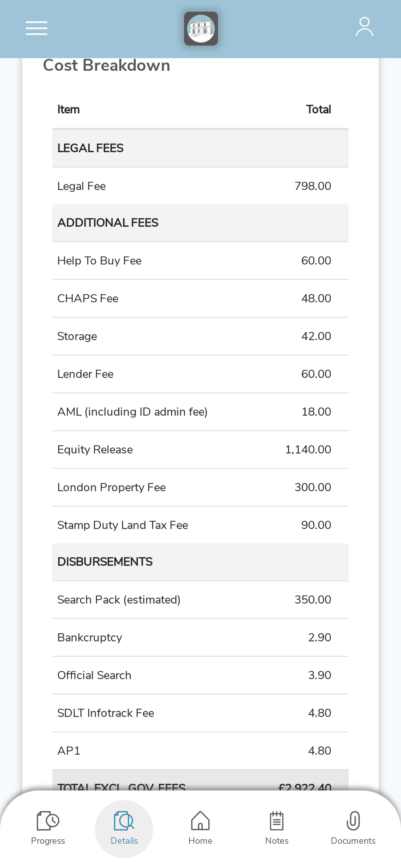This screenshot has height=868, width=401.
Task: Select the Search Pack (estimated) row
Action: click(200, 600)
